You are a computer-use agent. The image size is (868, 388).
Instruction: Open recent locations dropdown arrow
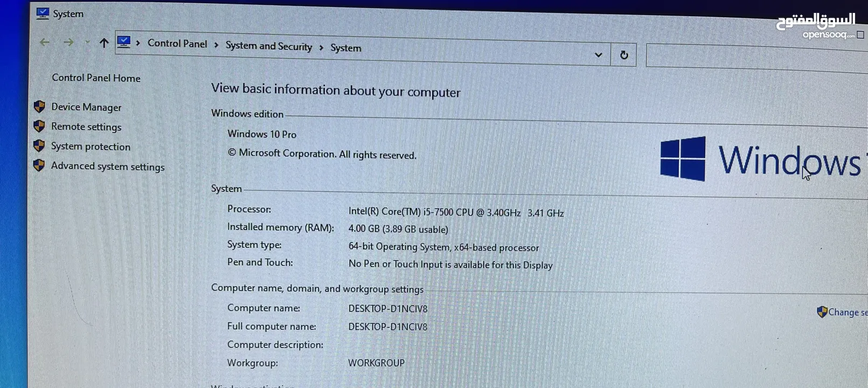87,42
